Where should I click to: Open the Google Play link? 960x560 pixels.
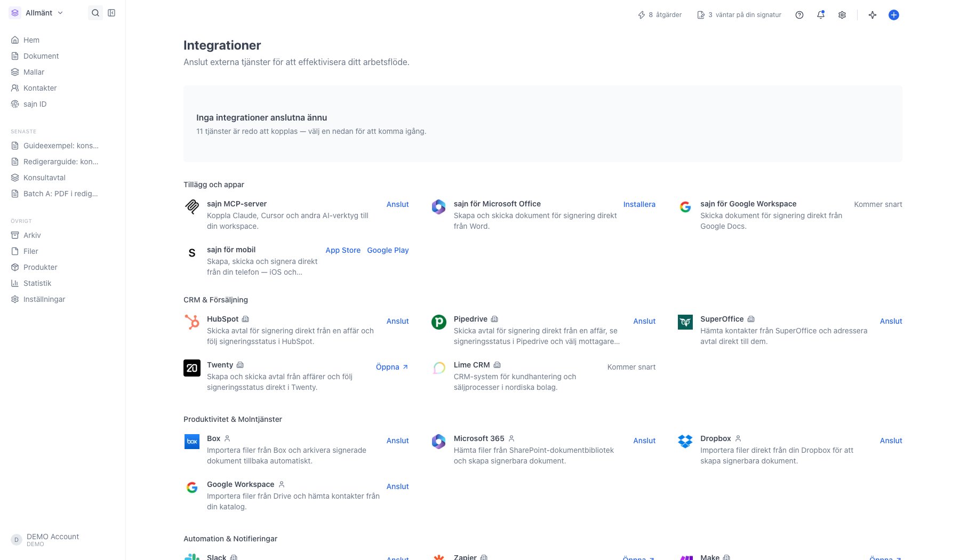(x=388, y=250)
